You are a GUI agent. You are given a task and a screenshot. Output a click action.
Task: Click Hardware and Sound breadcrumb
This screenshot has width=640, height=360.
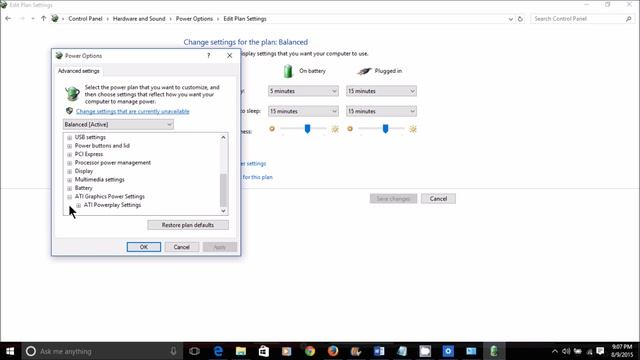(x=139, y=19)
